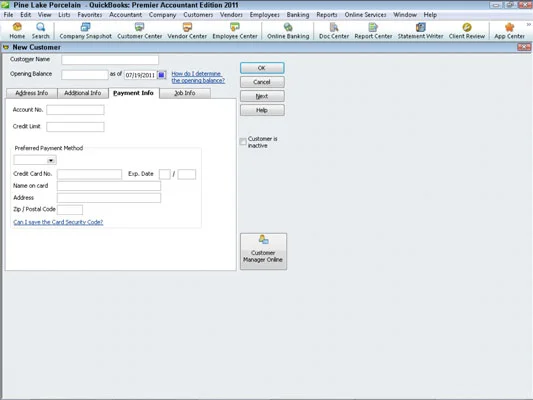
Task: Open the Window menu
Action: (x=405, y=15)
